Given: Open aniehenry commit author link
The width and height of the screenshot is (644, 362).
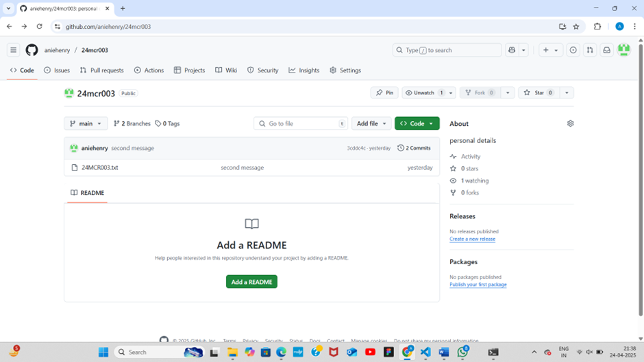Looking at the screenshot, I should pyautogui.click(x=95, y=148).
